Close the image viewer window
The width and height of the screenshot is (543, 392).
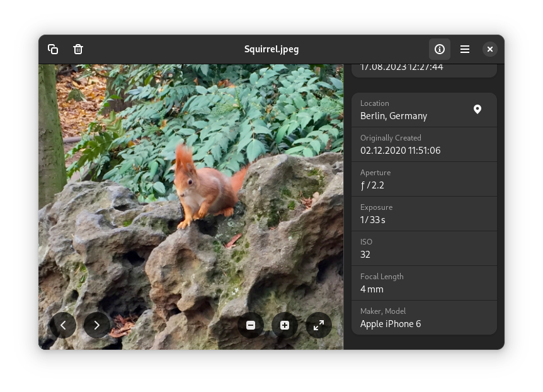click(x=490, y=49)
